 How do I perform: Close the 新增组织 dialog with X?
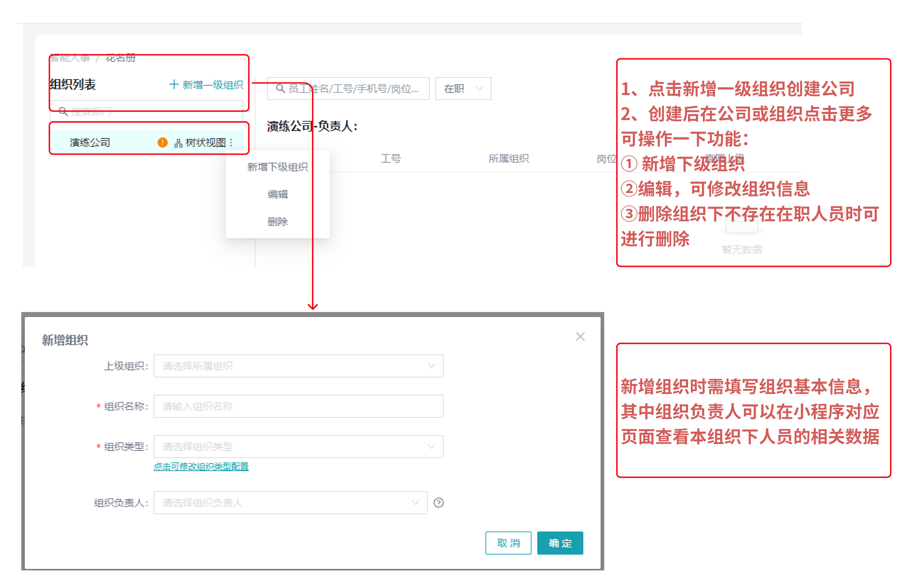pyautogui.click(x=580, y=336)
